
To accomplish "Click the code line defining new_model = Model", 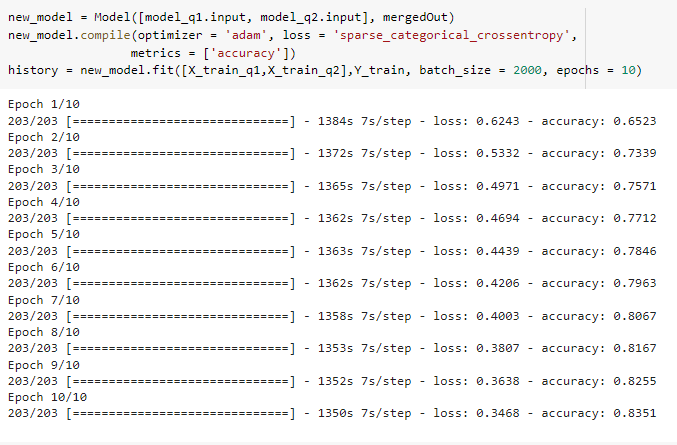I will tap(231, 17).
